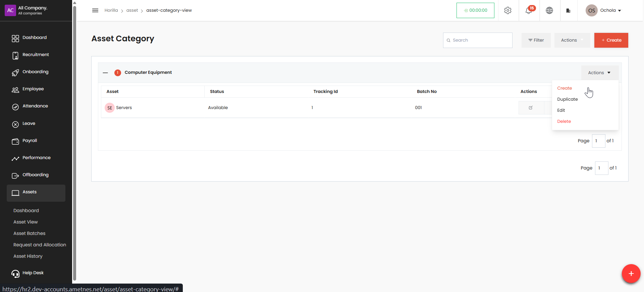Click the Onboarding rocket icon
644x292 pixels.
pyautogui.click(x=15, y=73)
